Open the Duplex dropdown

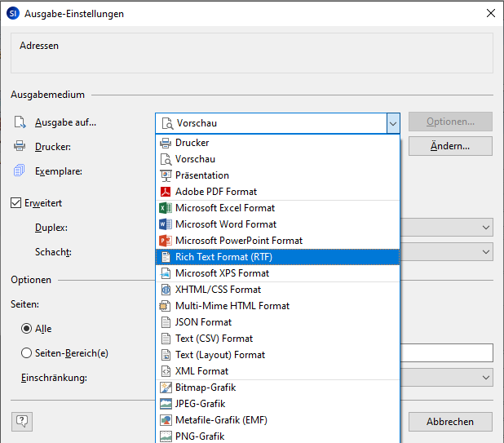pos(486,228)
